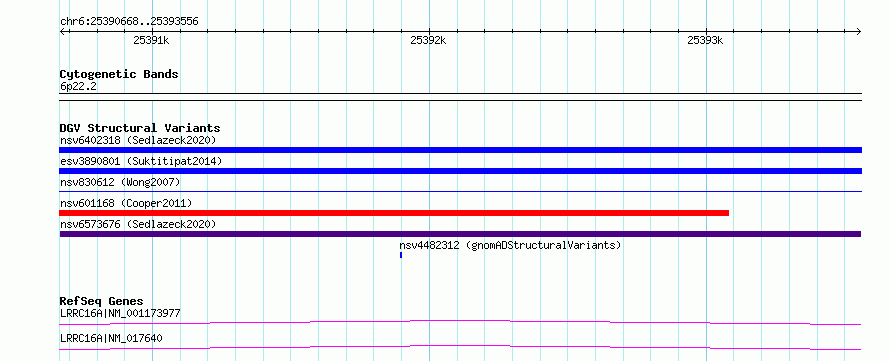The height and width of the screenshot is (361, 890).
Task: Select the 6p22.2 cytogenetic band bar
Action: 460,97
